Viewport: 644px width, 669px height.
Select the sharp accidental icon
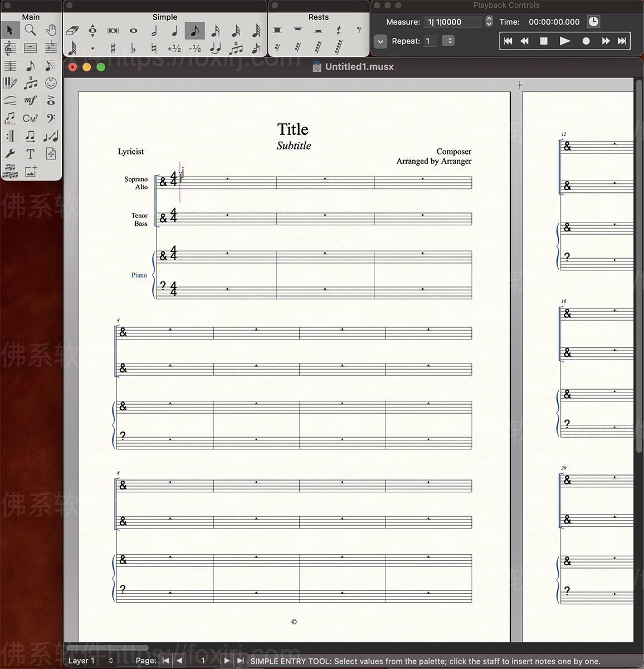pyautogui.click(x=113, y=49)
